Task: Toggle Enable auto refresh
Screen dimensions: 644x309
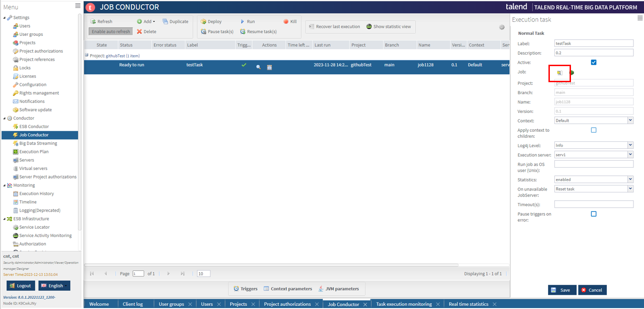Action: click(x=111, y=32)
